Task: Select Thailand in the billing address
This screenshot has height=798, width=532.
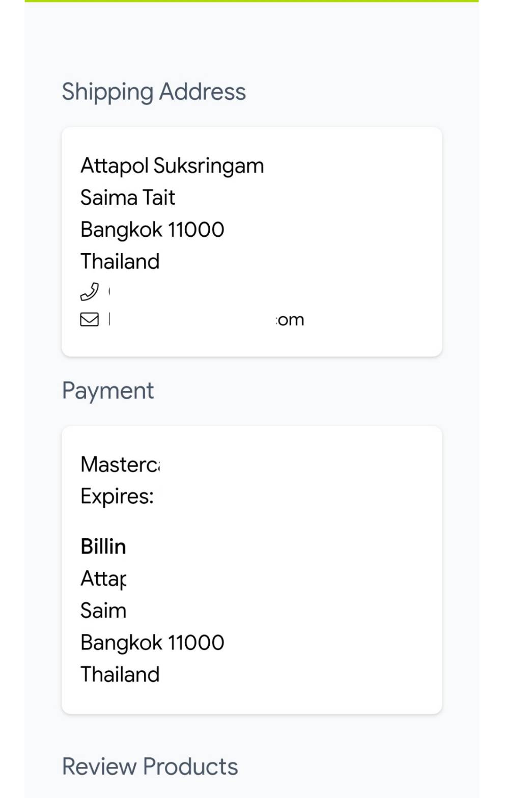Action: pyautogui.click(x=120, y=674)
